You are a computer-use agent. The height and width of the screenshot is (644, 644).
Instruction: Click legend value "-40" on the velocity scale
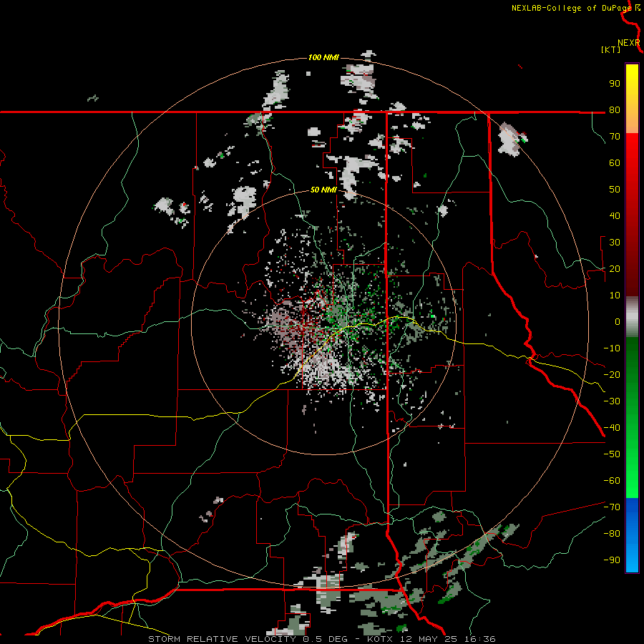click(612, 428)
